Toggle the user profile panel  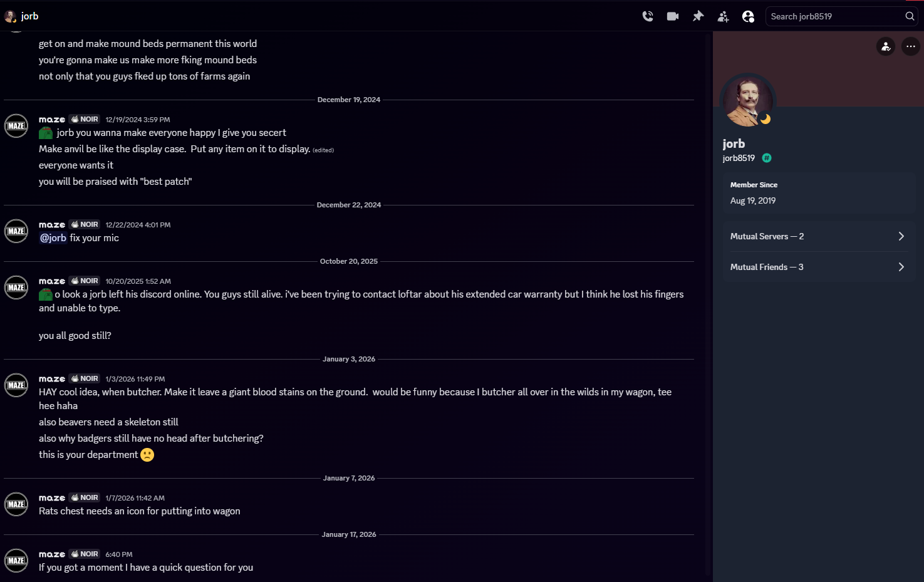point(748,16)
